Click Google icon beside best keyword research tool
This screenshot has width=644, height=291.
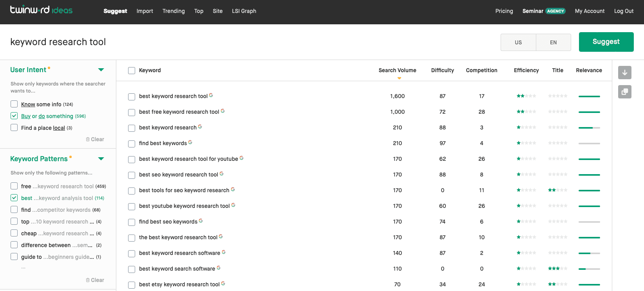[211, 95]
